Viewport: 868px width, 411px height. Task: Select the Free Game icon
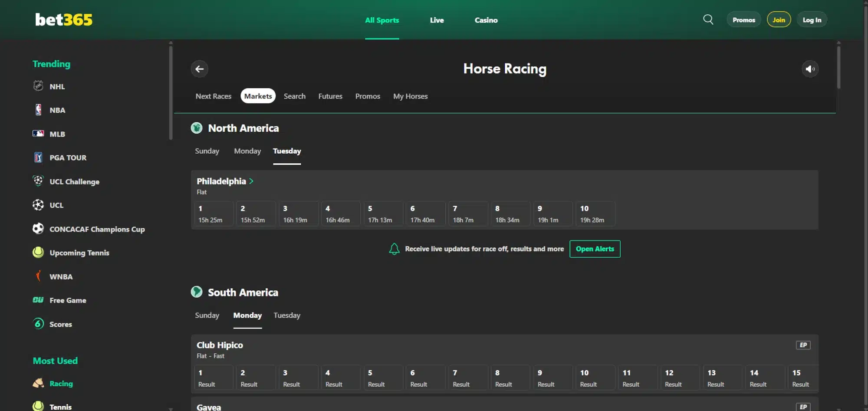(38, 300)
